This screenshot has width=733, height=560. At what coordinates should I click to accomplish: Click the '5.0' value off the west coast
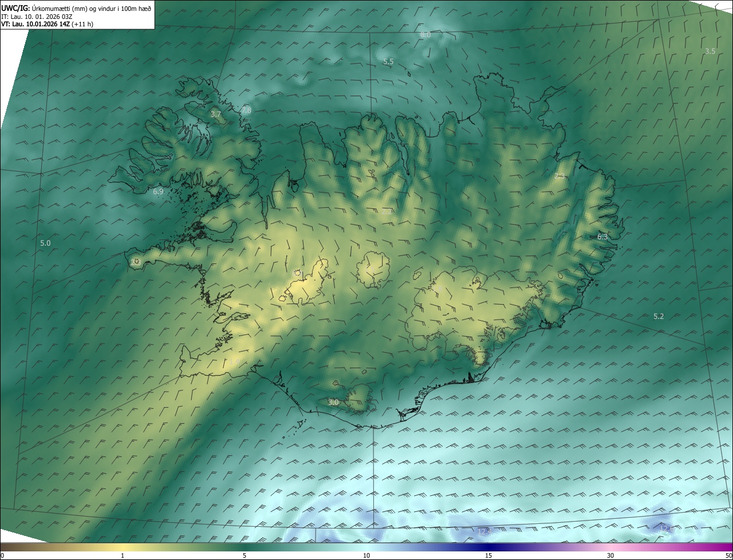pyautogui.click(x=45, y=243)
